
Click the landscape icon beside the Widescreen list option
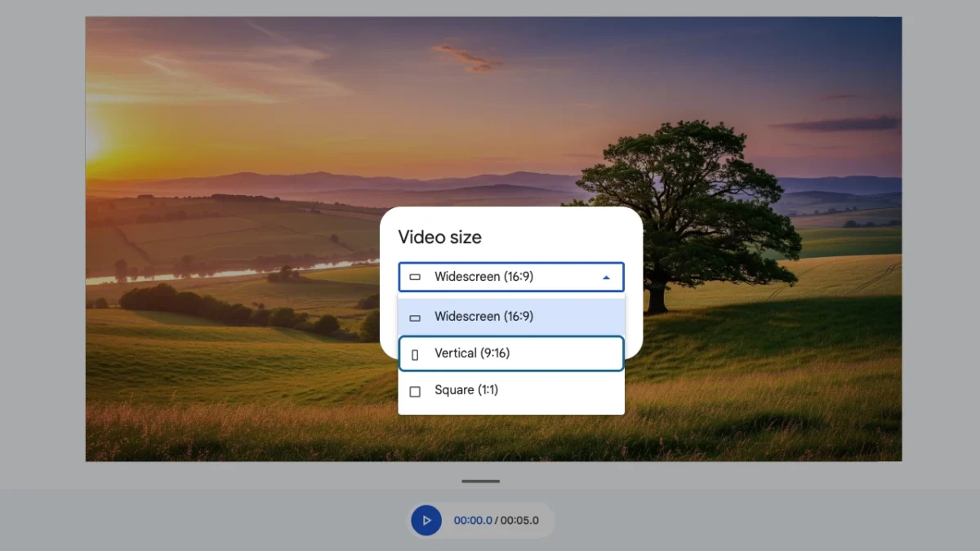tap(415, 318)
